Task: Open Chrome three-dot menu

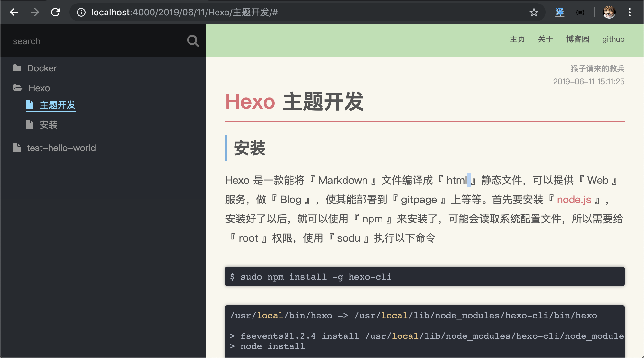Action: pos(630,12)
